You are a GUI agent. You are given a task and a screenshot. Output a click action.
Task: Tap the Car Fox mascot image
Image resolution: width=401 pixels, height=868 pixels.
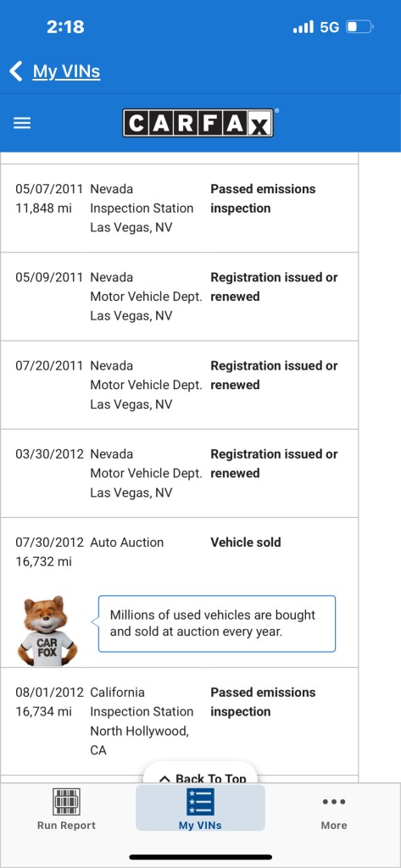47,631
